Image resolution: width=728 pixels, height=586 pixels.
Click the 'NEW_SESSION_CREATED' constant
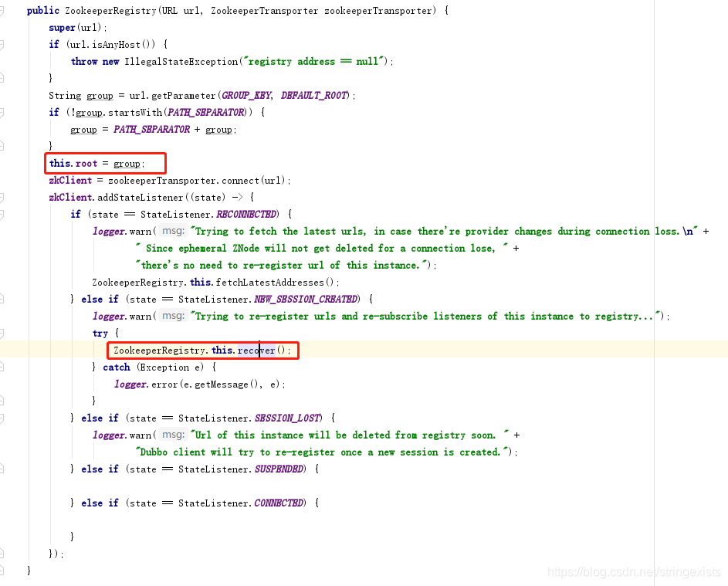pyautogui.click(x=306, y=300)
